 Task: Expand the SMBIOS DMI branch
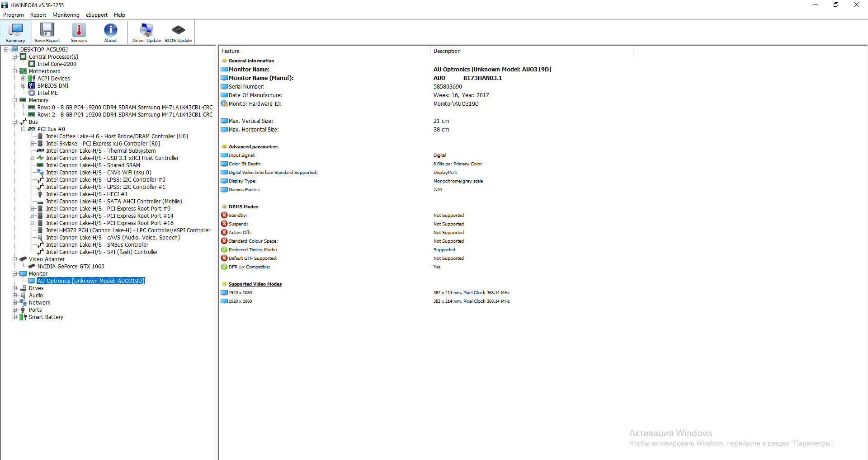pos(23,86)
